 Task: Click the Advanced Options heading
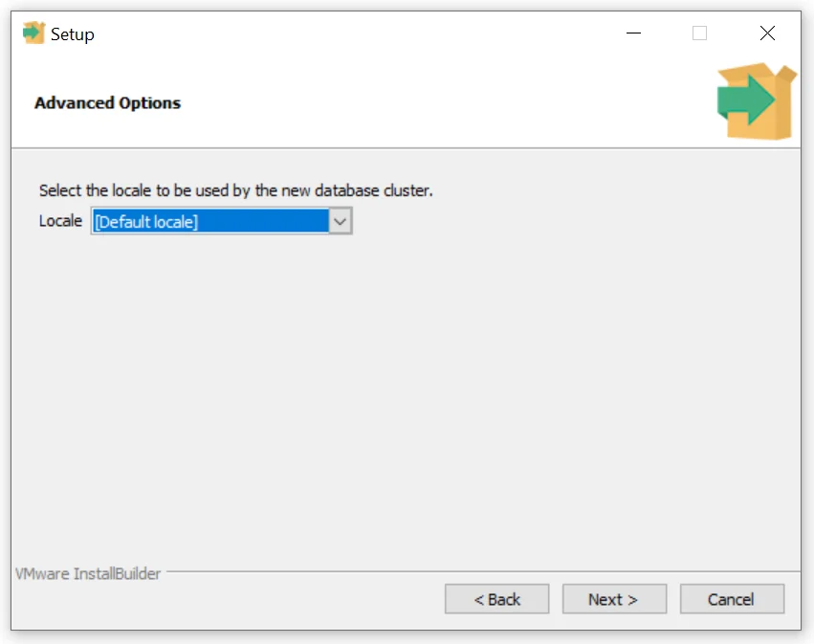coord(107,102)
